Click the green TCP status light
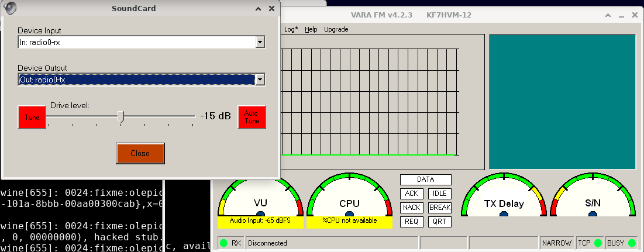Image resolution: width=644 pixels, height=252 pixels. pyautogui.click(x=597, y=243)
